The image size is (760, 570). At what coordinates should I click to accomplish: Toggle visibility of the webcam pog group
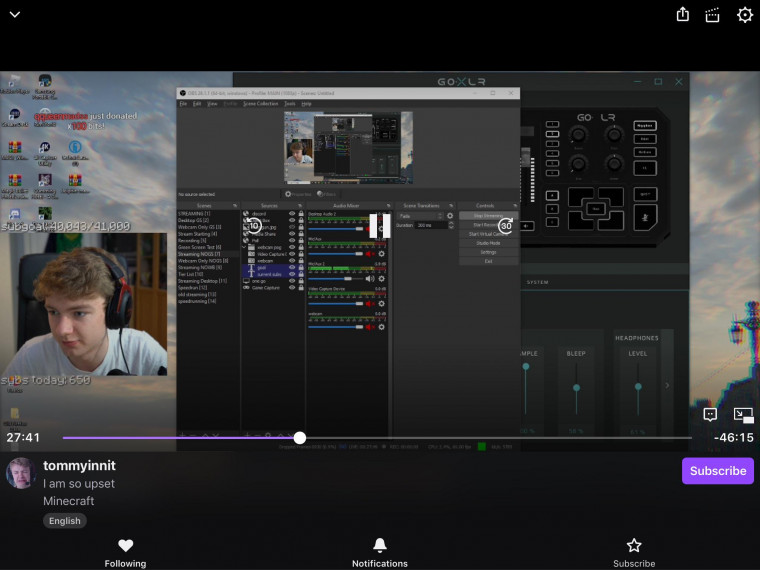tap(292, 247)
